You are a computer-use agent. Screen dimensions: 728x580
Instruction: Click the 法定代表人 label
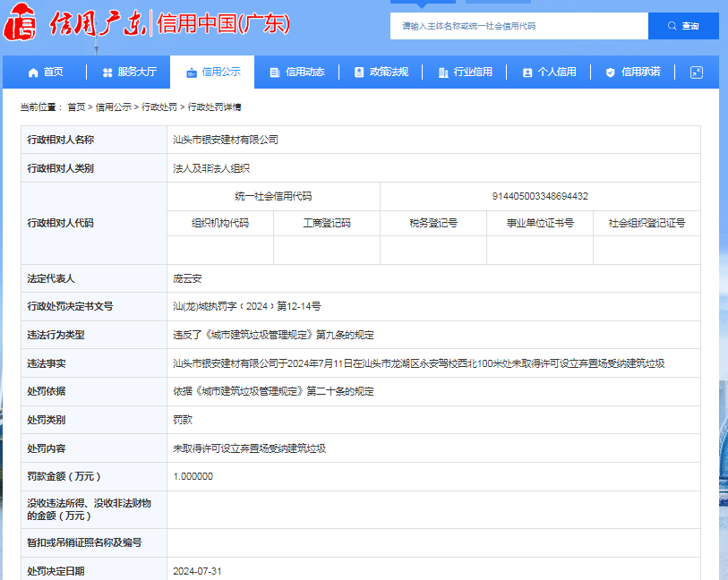[51, 278]
